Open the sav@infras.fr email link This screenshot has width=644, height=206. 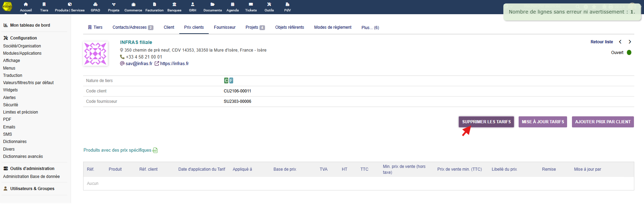[139, 64]
